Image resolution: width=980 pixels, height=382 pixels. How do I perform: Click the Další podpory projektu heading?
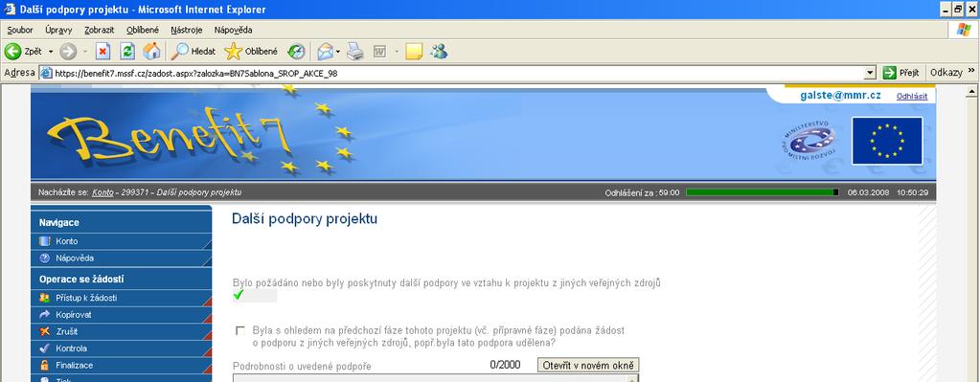click(x=305, y=218)
